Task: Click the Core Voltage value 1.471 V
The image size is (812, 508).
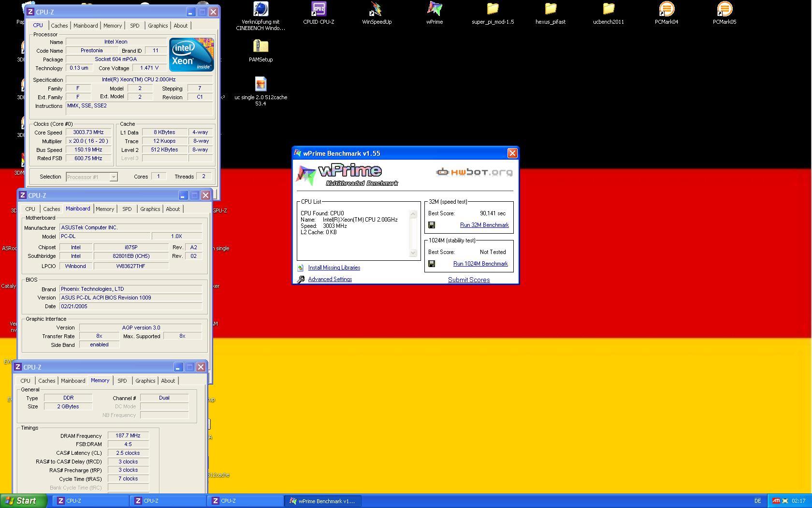Action: 149,68
